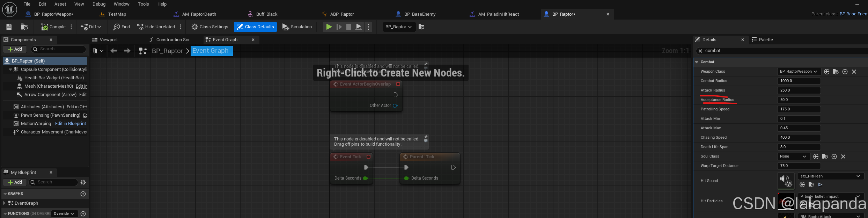Toggle Simulation mode
This screenshot has height=218, width=868.
297,27
